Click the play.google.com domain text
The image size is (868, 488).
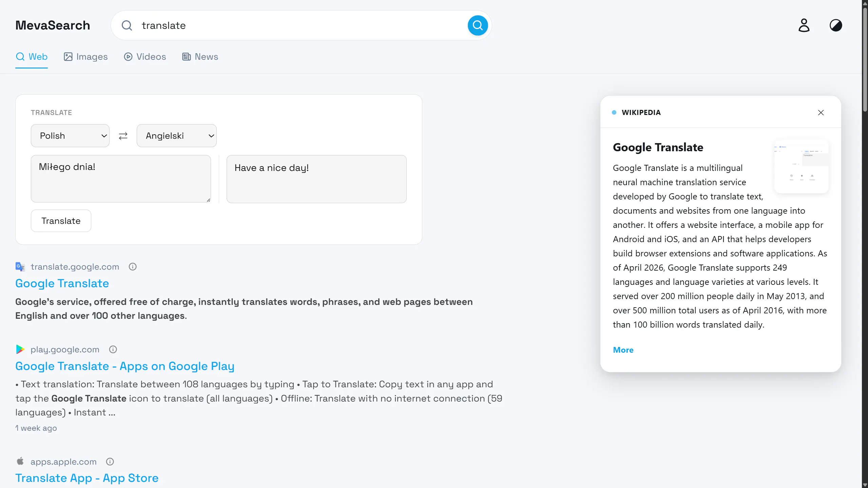65,350
